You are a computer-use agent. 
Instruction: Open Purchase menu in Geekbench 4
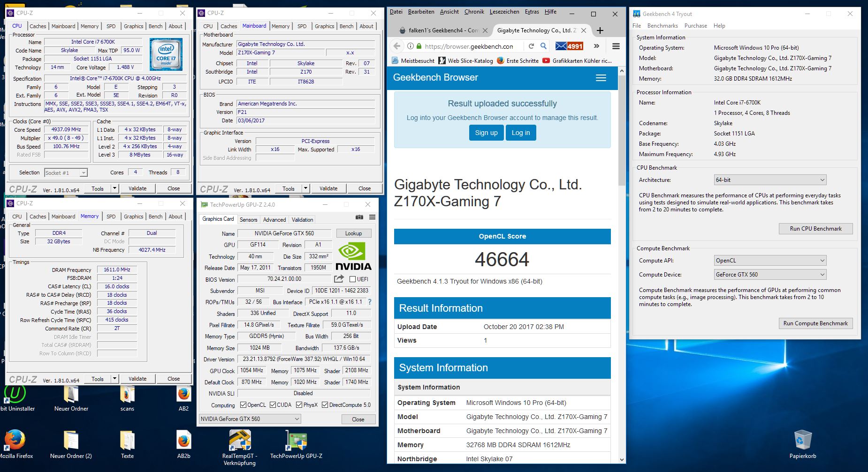point(695,26)
